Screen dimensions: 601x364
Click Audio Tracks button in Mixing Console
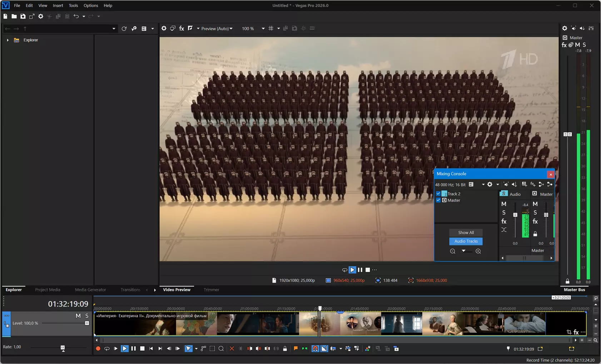466,241
